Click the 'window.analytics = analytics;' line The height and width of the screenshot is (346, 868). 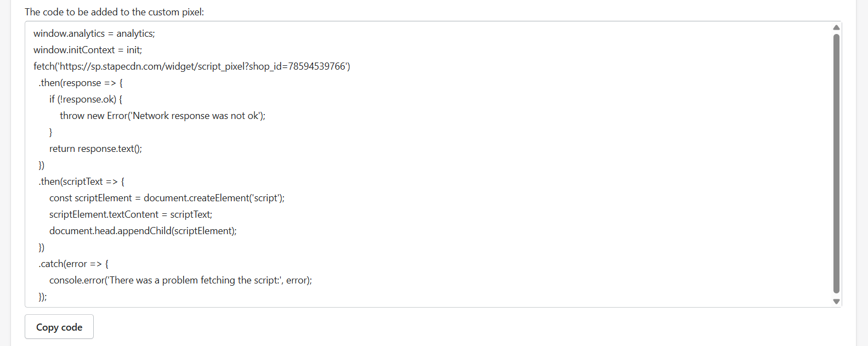coord(94,33)
